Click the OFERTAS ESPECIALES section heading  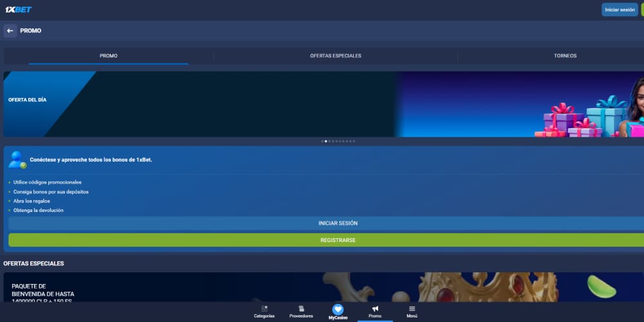pyautogui.click(x=33, y=263)
